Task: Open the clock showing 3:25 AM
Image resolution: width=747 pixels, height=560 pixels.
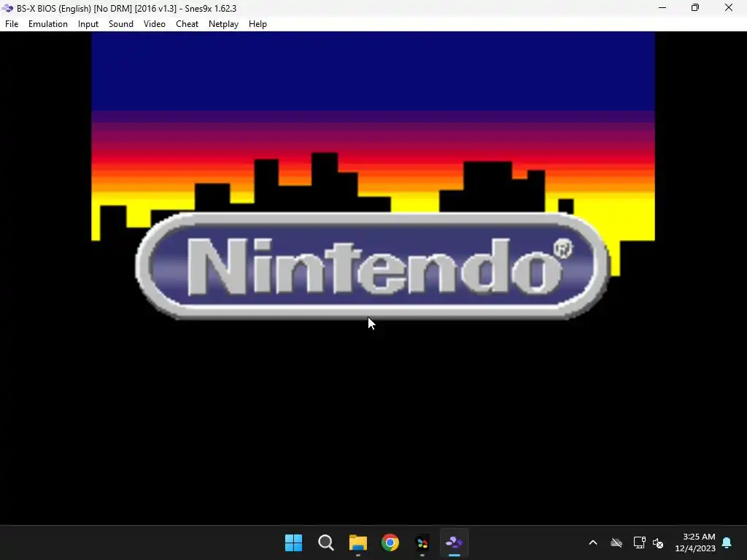Action: [695, 542]
